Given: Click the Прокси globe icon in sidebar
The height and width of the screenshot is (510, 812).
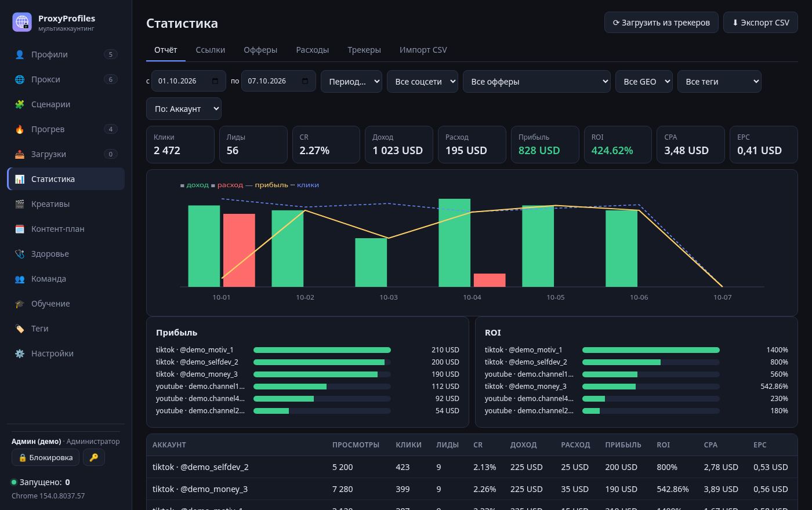Looking at the screenshot, I should click(x=20, y=79).
